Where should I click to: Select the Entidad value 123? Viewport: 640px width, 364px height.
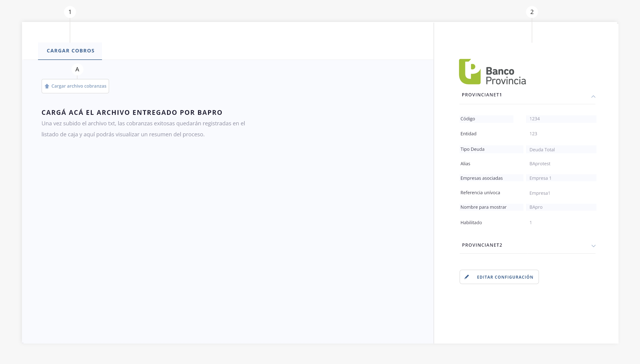tap(533, 134)
